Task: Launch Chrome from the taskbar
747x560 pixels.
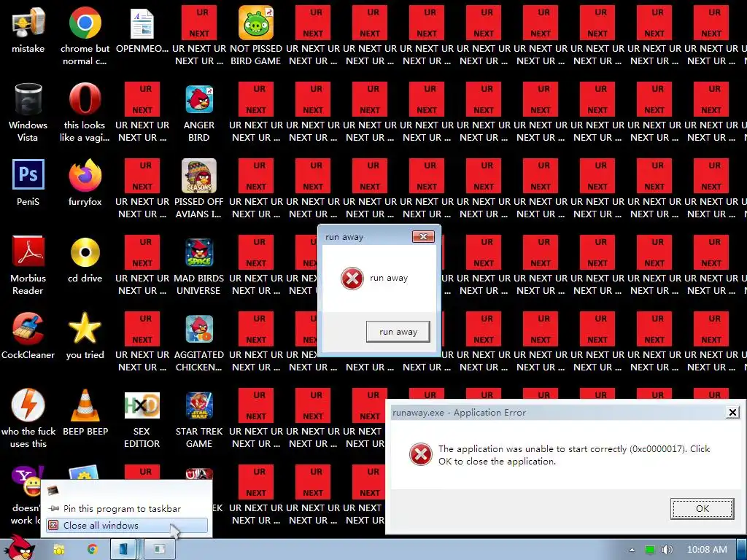Action: (x=93, y=550)
